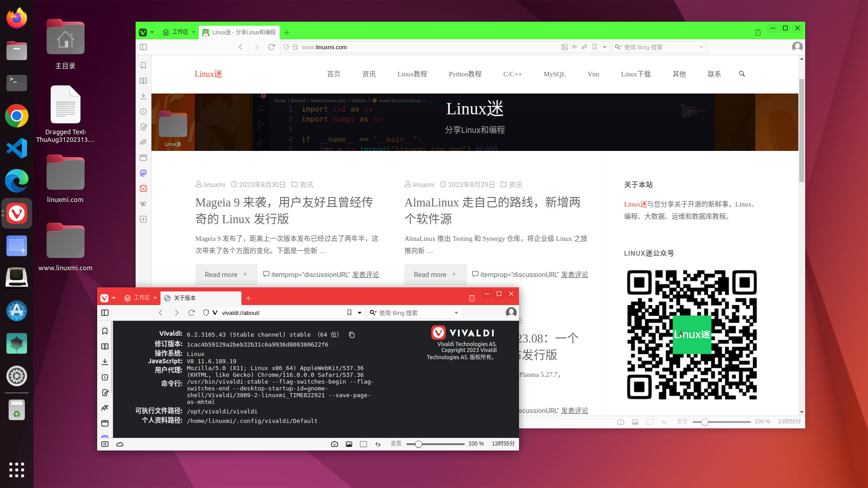This screenshot has width=868, height=488.
Task: Open Notes panel in the about window sidebar
Action: [x=105, y=393]
